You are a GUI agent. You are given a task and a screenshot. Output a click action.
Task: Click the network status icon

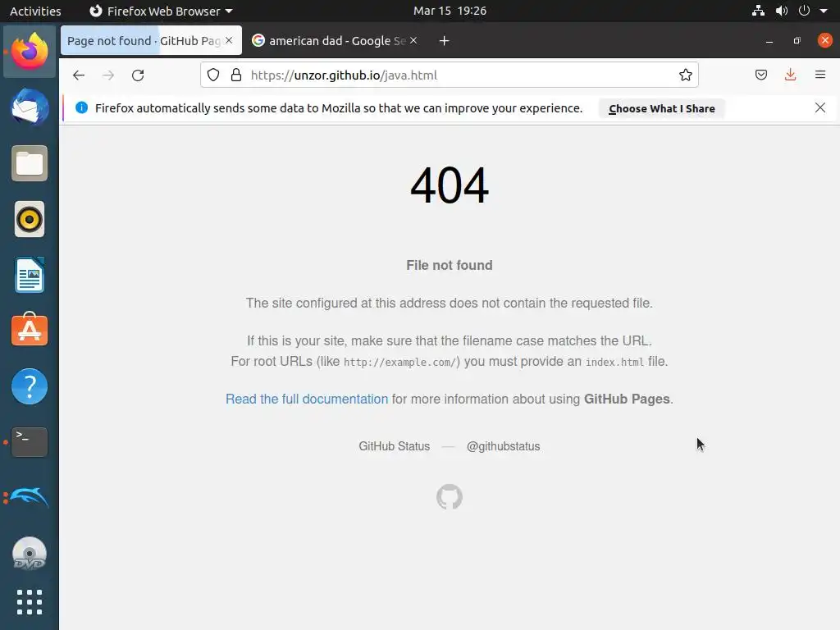tap(758, 11)
